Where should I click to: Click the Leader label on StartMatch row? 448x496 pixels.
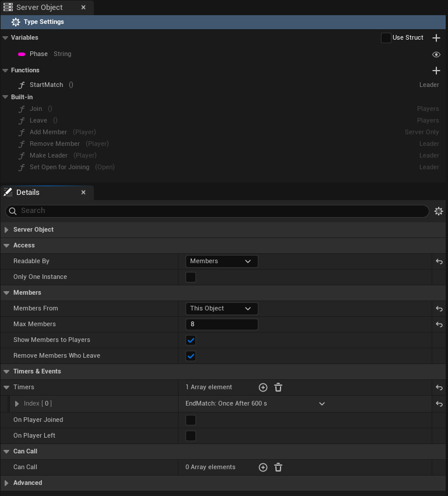(429, 85)
